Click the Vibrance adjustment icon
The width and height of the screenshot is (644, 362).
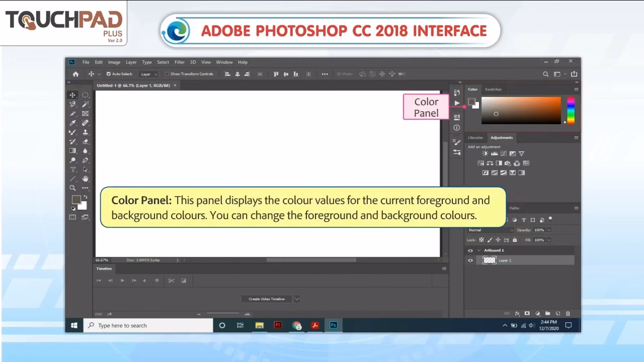pyautogui.click(x=521, y=153)
